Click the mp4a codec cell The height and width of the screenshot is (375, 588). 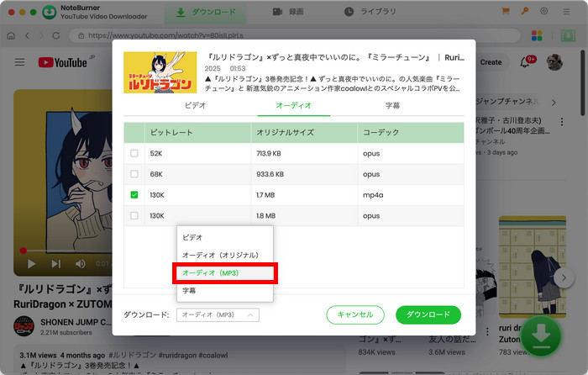coord(411,195)
